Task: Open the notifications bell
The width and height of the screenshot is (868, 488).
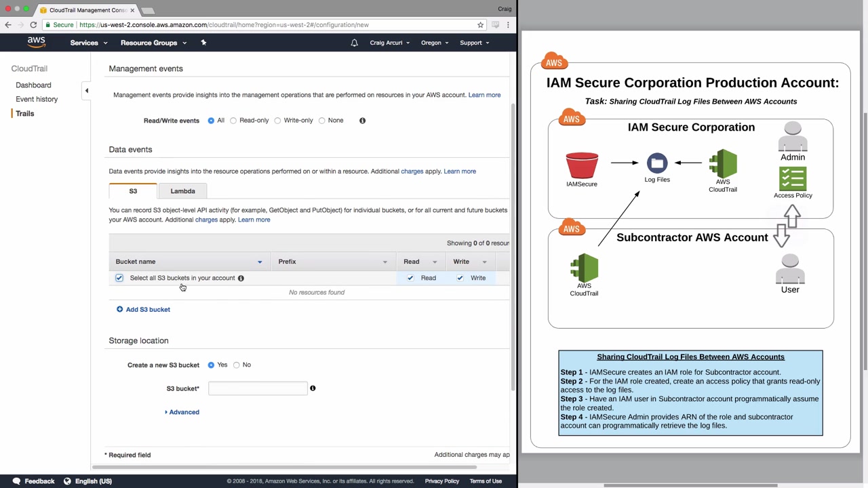Action: pos(354,43)
